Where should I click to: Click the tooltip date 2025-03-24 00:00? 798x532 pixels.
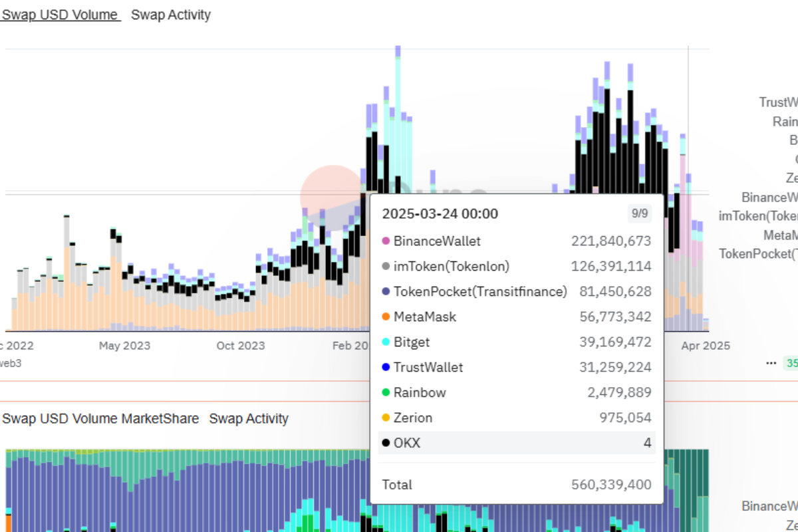(440, 214)
